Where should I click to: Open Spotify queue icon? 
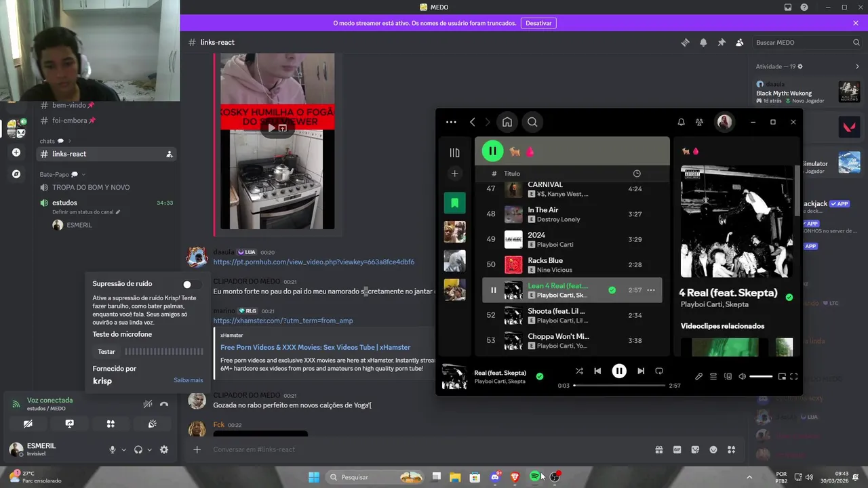click(x=713, y=376)
